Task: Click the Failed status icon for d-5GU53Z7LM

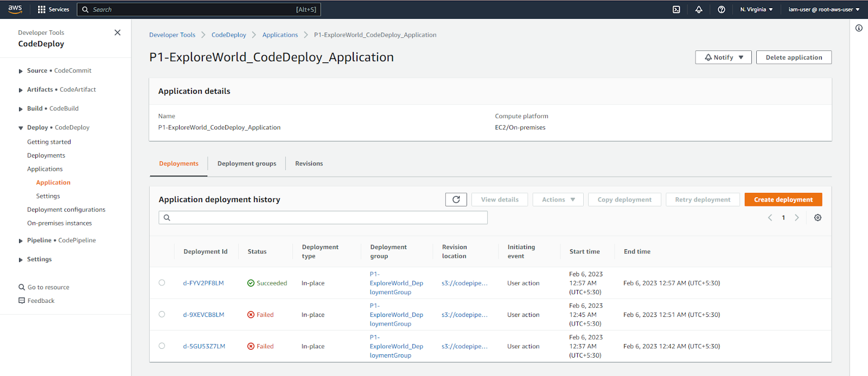Action: pyautogui.click(x=251, y=346)
